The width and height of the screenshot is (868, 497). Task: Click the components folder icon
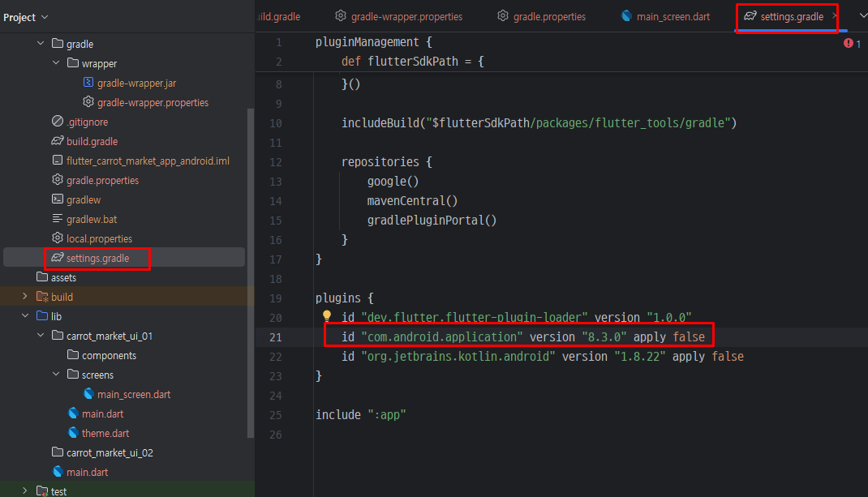(73, 354)
